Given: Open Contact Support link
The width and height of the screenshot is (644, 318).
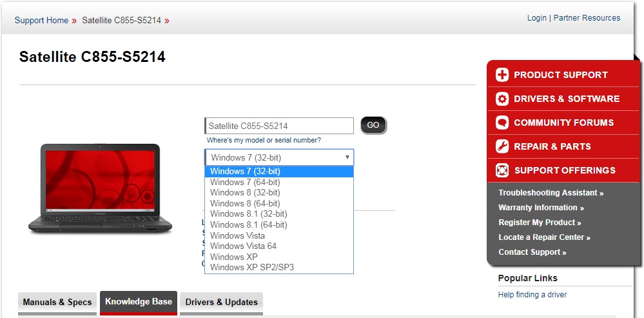Looking at the screenshot, I should [532, 252].
